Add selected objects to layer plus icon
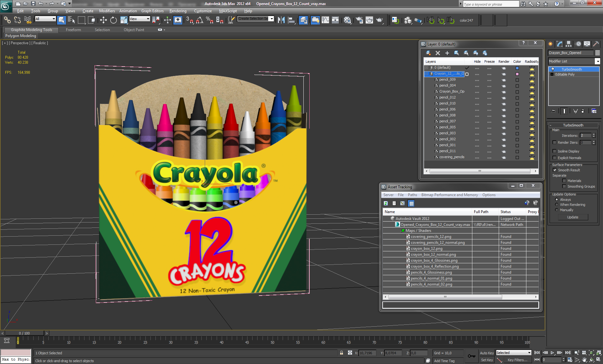This screenshot has width=603, height=364. pyautogui.click(x=447, y=53)
